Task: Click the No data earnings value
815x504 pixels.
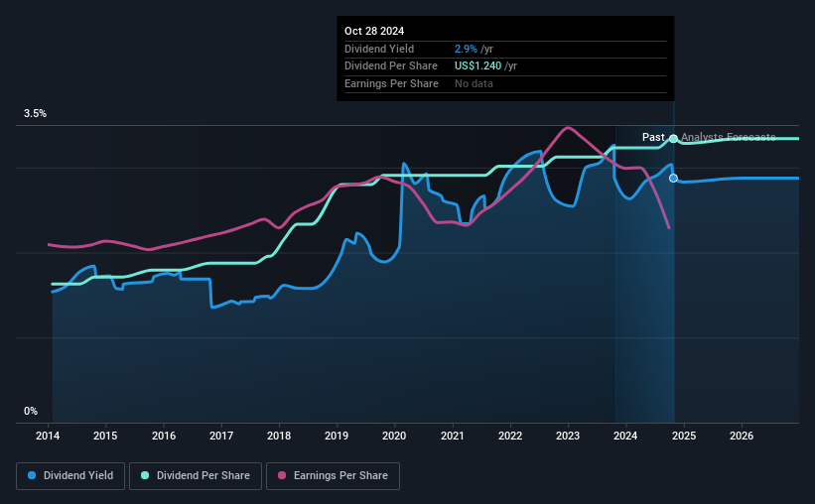Action: [474, 83]
